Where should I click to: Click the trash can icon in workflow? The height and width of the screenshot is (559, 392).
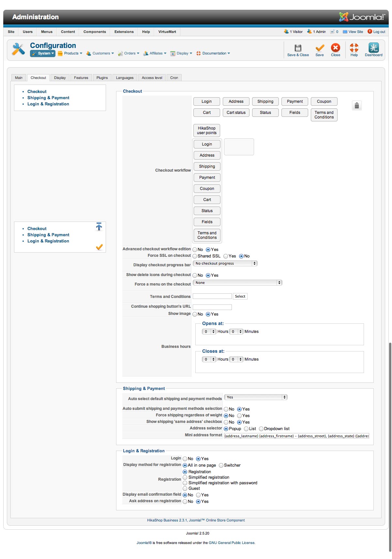[x=357, y=106]
